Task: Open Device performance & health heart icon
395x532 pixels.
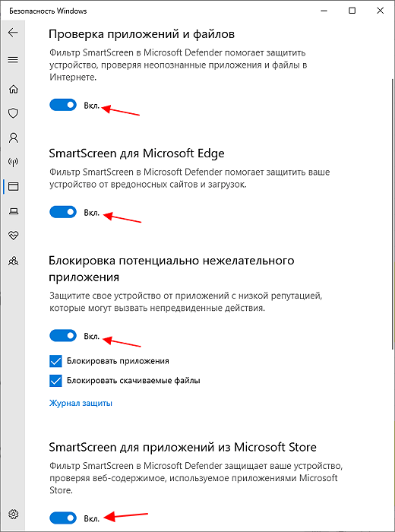Action: click(x=13, y=236)
